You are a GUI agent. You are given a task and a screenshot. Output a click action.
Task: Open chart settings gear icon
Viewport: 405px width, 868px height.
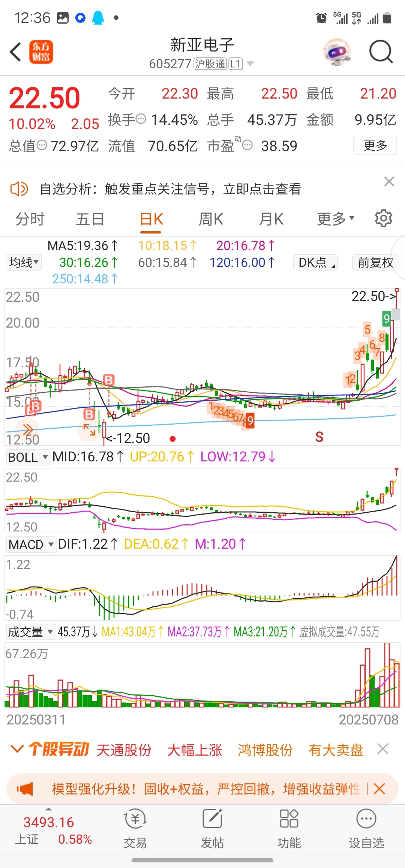tap(384, 218)
